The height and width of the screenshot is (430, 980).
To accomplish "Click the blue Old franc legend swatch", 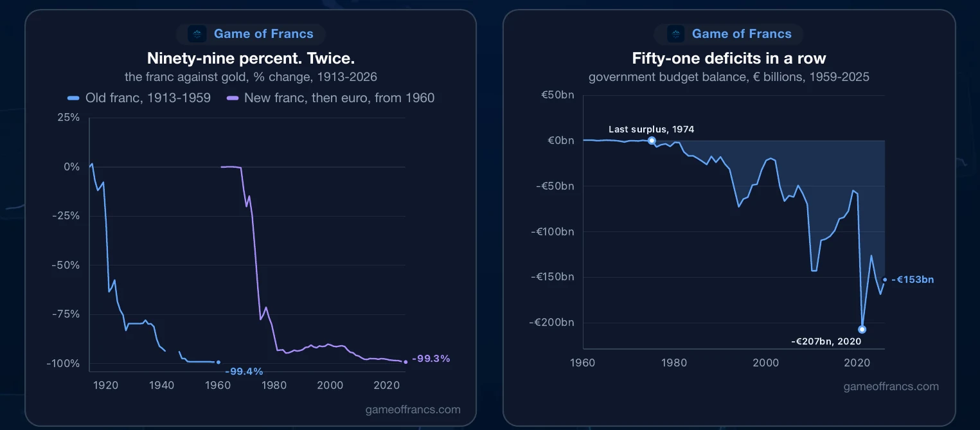I will 73,98.
